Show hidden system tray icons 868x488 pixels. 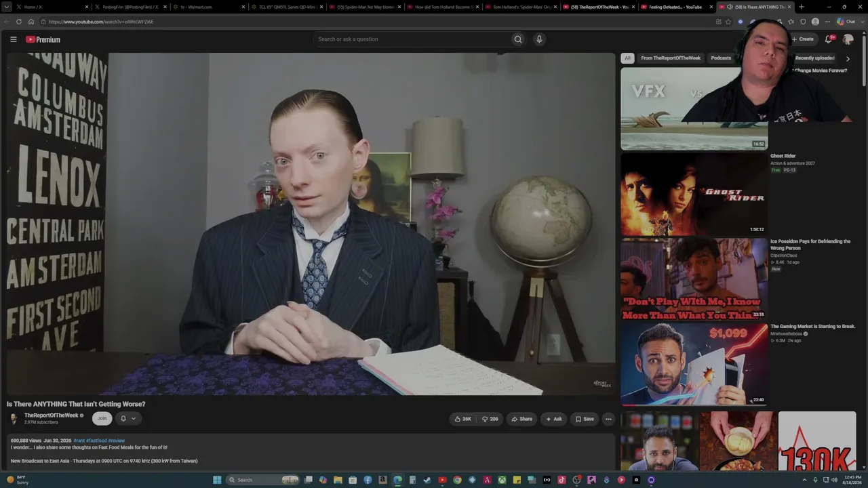(806, 480)
